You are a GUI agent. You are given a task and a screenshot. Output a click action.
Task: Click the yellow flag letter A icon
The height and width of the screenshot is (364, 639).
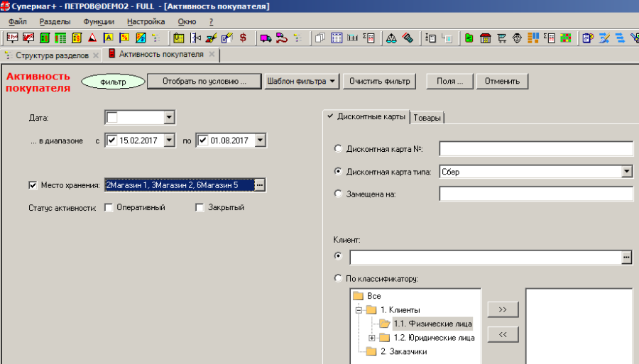[x=109, y=38]
